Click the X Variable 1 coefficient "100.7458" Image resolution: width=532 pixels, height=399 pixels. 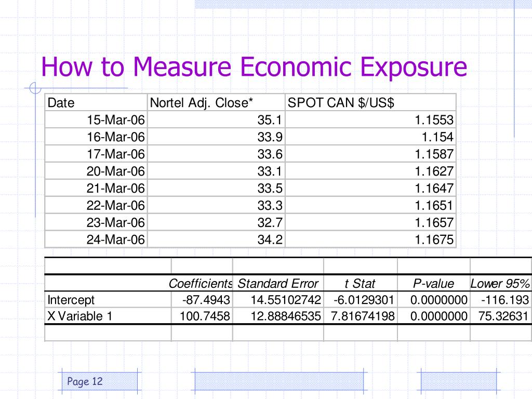[202, 316]
